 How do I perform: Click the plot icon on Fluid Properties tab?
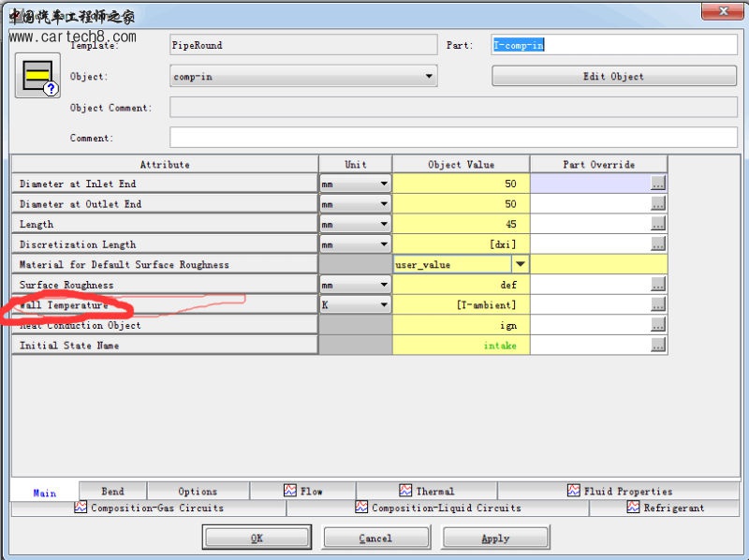coord(574,491)
